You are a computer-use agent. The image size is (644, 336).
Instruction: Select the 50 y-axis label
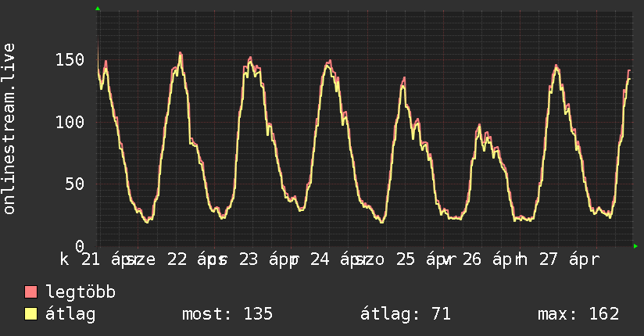pos(75,184)
